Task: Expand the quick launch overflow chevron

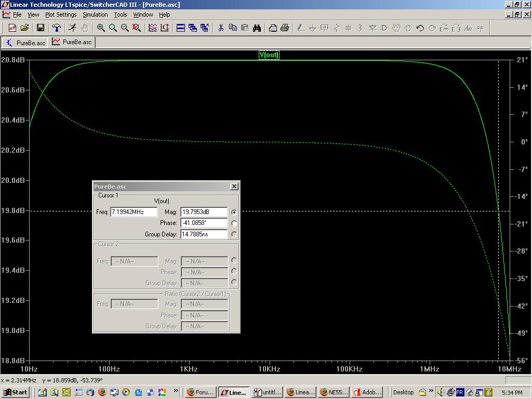Action: [176, 391]
